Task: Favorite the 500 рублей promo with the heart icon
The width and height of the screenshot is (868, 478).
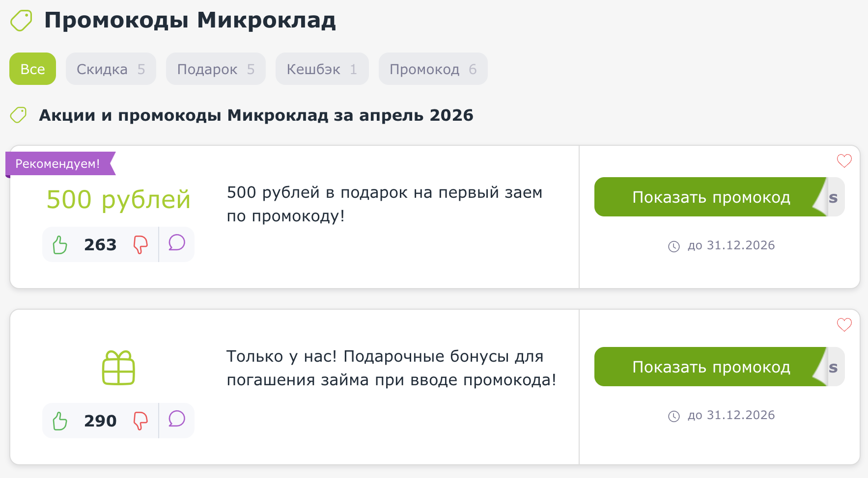Action: (844, 160)
